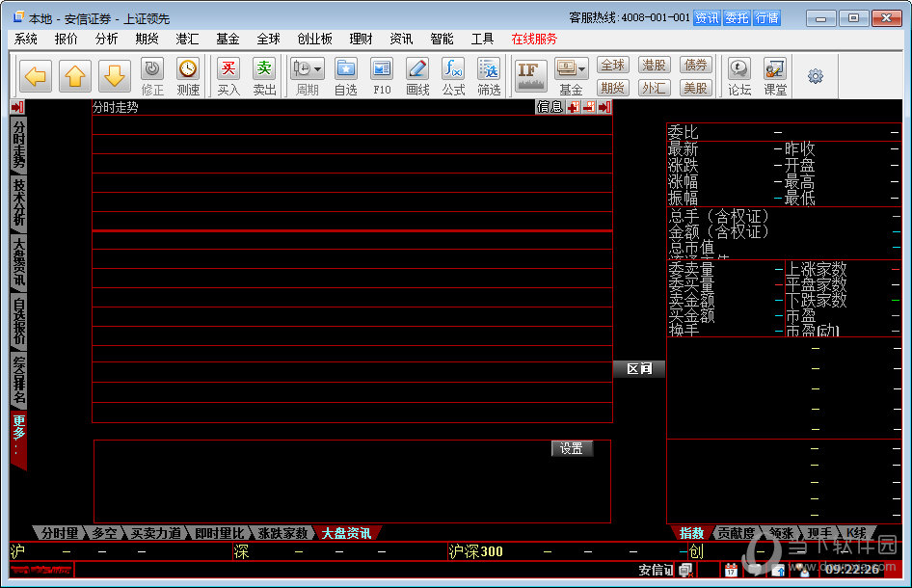Switch to the 领涨 right panel tab
This screenshot has height=588, width=912.
pos(782,533)
